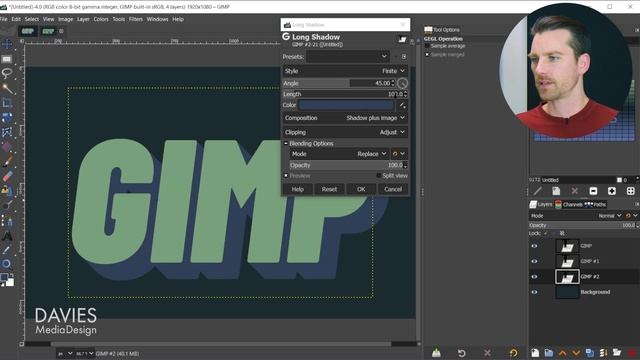
Task: Click the Long Shadow color swatch
Action: click(347, 105)
